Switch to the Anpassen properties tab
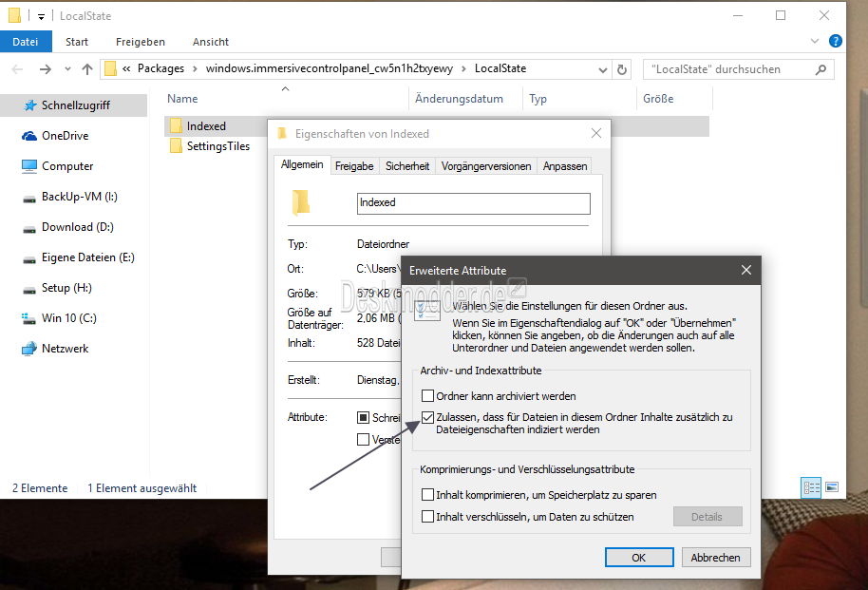Image resolution: width=868 pixels, height=590 pixels. (x=565, y=166)
